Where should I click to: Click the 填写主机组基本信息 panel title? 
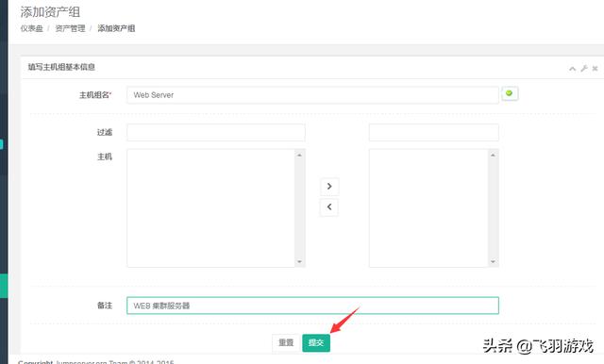61,67
